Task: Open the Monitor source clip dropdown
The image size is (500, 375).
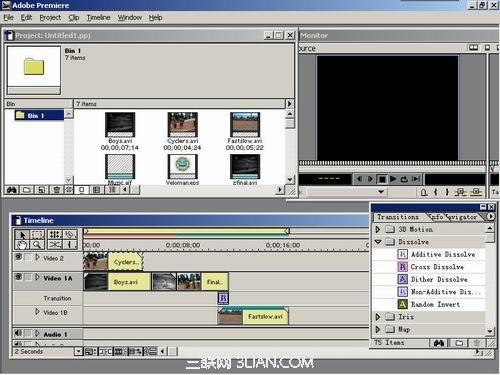Action: click(x=381, y=192)
